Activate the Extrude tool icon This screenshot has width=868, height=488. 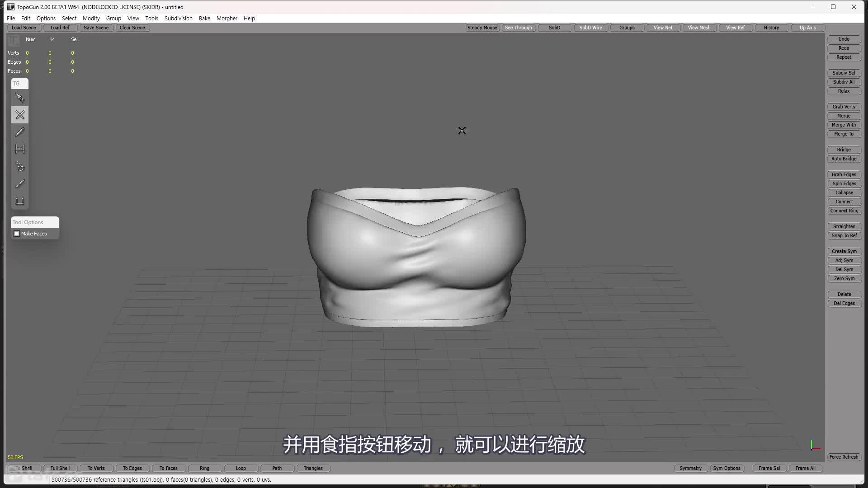[x=20, y=201]
